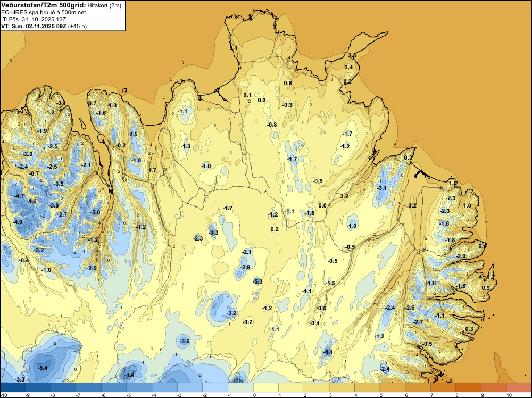Viewport: 532px width, 398px height.
Task: Click the legend swatch between -8 and -7
Action: click(x=63, y=387)
